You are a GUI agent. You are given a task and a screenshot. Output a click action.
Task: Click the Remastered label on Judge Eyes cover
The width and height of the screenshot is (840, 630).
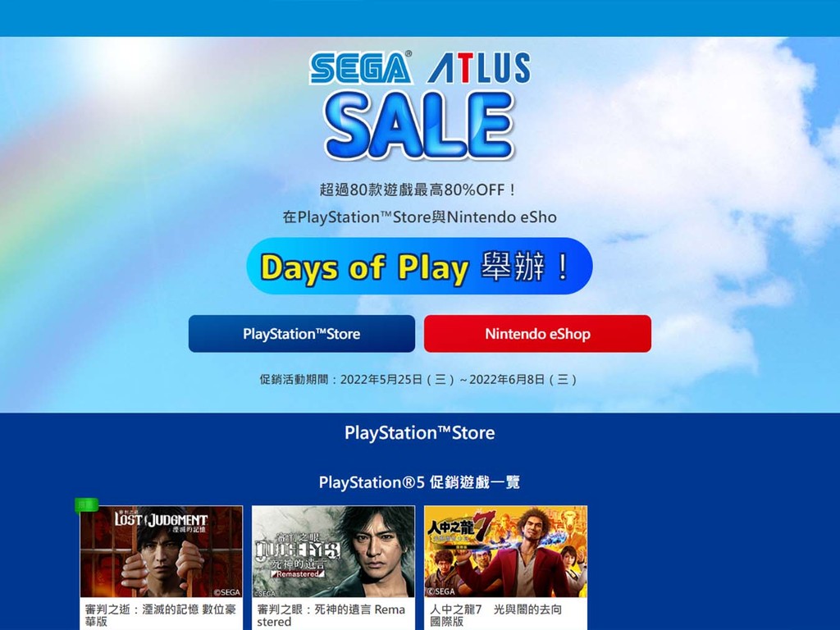pyautogui.click(x=298, y=573)
